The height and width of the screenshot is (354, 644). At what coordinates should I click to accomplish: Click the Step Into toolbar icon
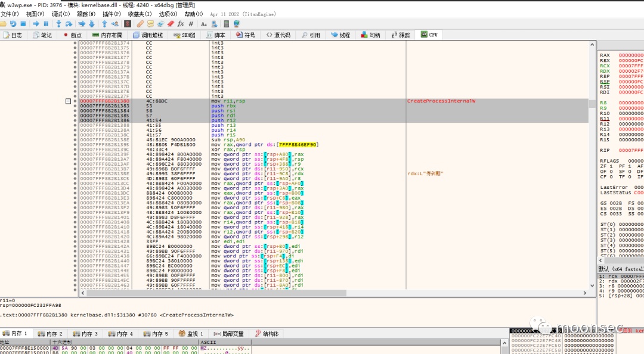(58, 24)
